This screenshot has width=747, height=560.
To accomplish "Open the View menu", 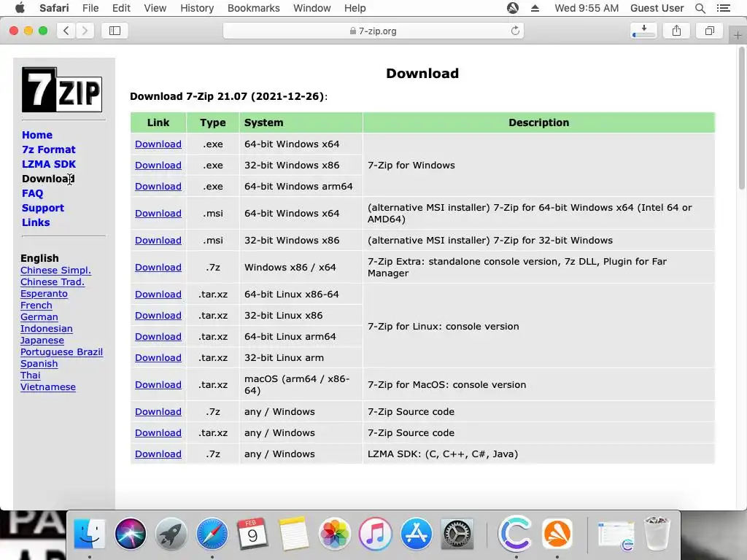I will click(x=155, y=8).
